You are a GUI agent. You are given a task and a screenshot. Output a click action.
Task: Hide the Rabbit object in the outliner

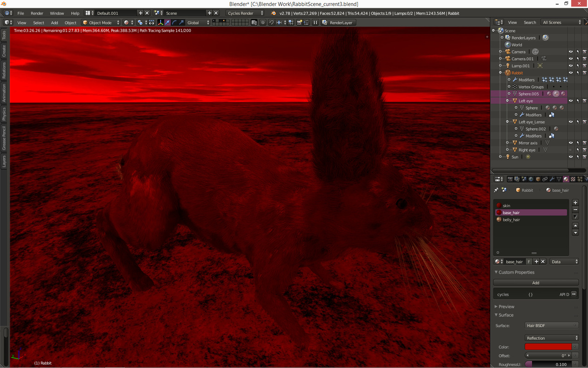click(x=571, y=73)
